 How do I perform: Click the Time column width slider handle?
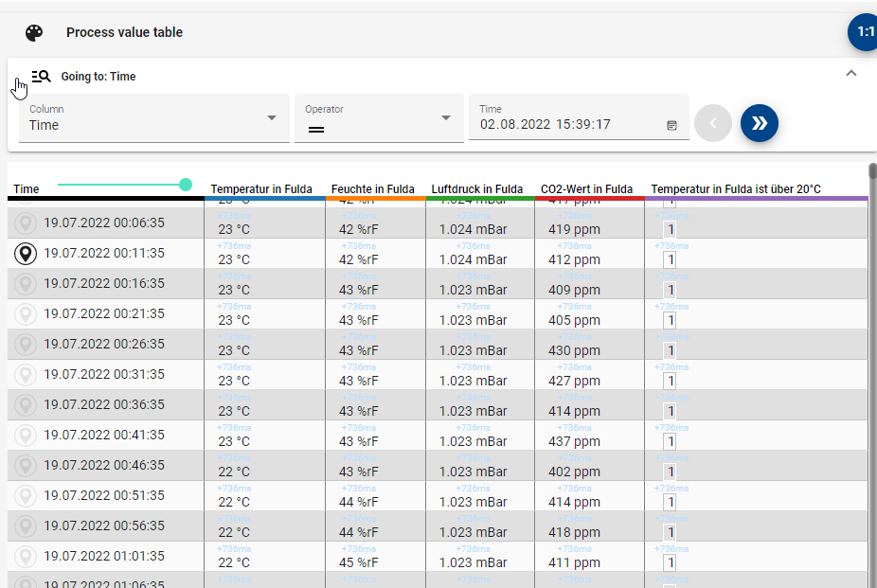click(186, 185)
